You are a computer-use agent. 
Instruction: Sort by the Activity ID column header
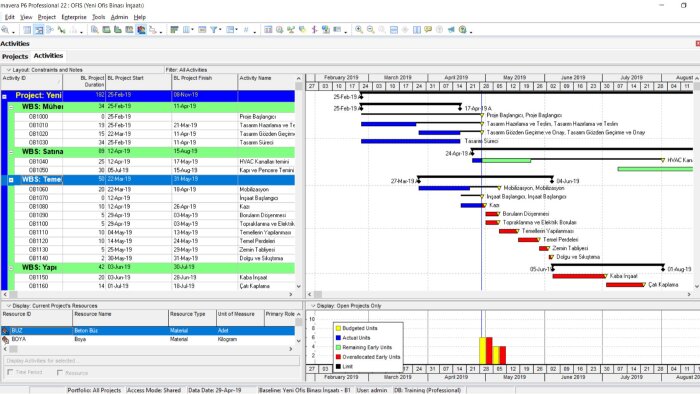pyautogui.click(x=31, y=81)
